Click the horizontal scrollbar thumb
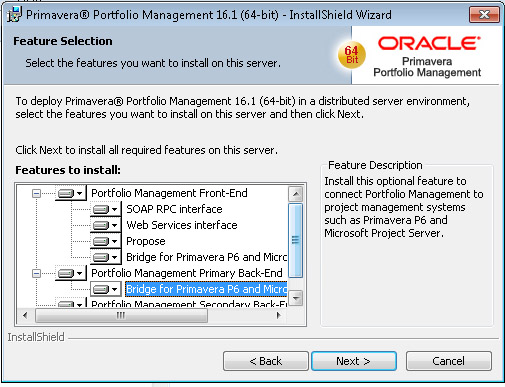 click(121, 315)
